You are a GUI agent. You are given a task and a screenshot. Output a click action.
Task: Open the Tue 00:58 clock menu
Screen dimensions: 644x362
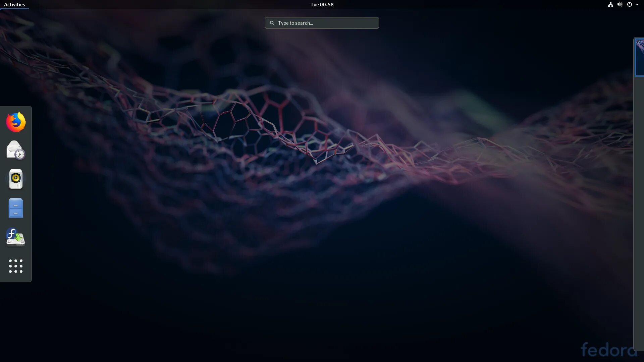(x=322, y=4)
